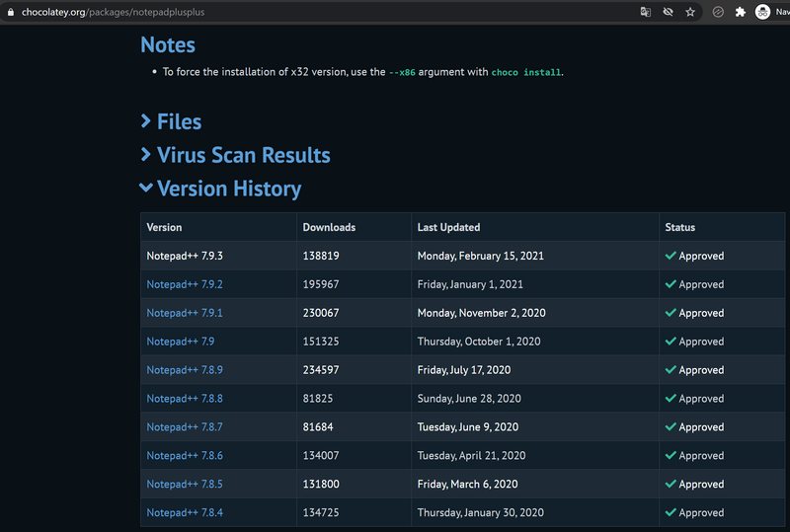The height and width of the screenshot is (532, 790).
Task: Bookmark this page with the star icon
Action: 690,12
